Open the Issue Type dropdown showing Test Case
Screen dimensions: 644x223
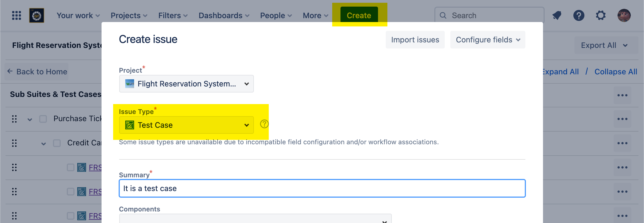click(x=186, y=125)
